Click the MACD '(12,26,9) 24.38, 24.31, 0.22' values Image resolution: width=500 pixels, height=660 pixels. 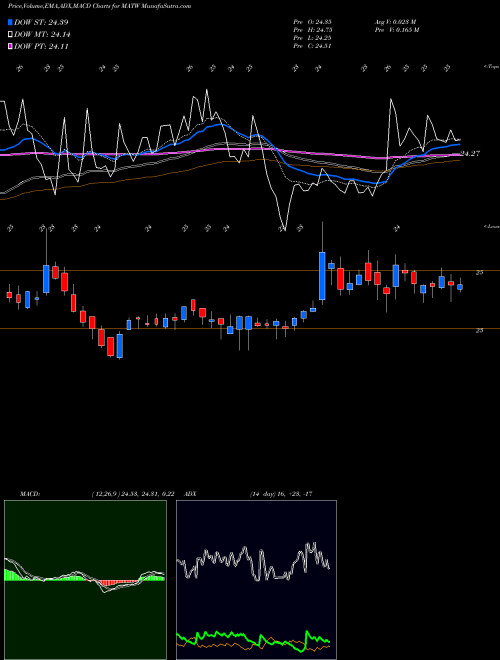tap(133, 494)
